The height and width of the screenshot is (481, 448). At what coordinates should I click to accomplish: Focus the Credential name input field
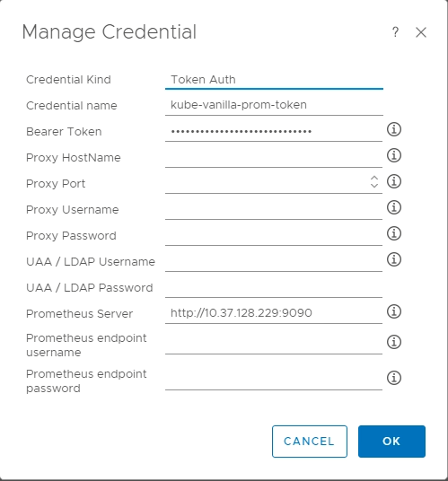(x=274, y=105)
